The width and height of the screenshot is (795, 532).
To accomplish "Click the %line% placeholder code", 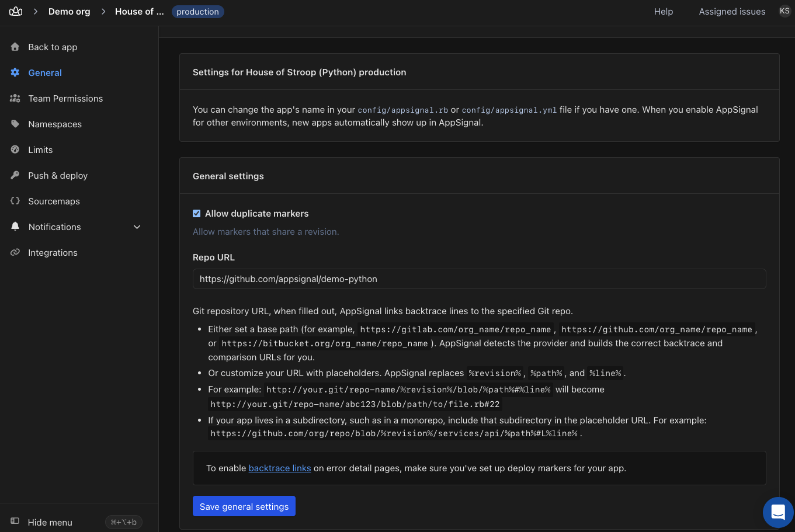I will coord(605,373).
